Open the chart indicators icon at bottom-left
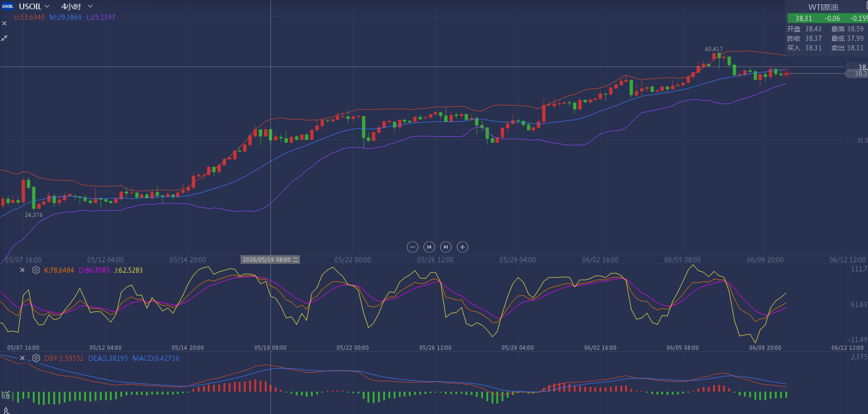This screenshot has width=868, height=414. click(x=6, y=395)
